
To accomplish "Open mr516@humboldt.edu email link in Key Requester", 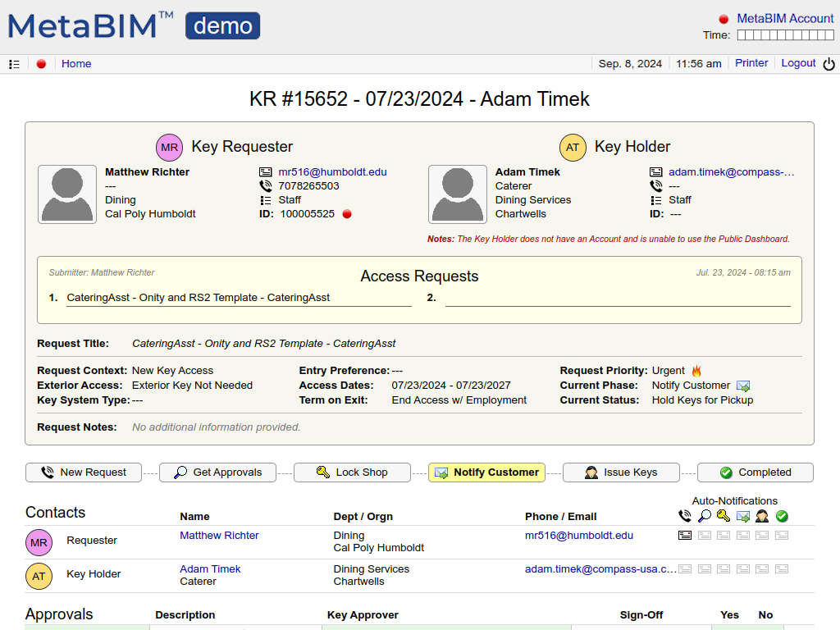I will [332, 172].
